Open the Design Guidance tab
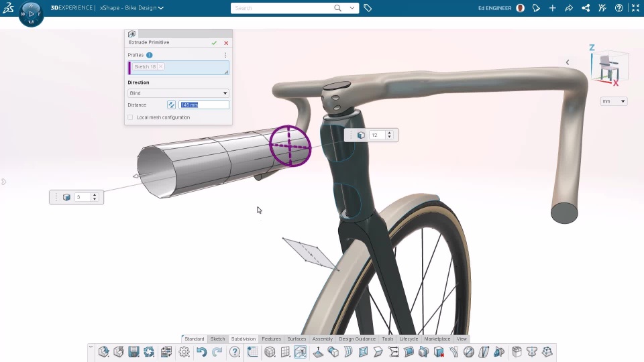This screenshot has width=644, height=362. click(358, 339)
